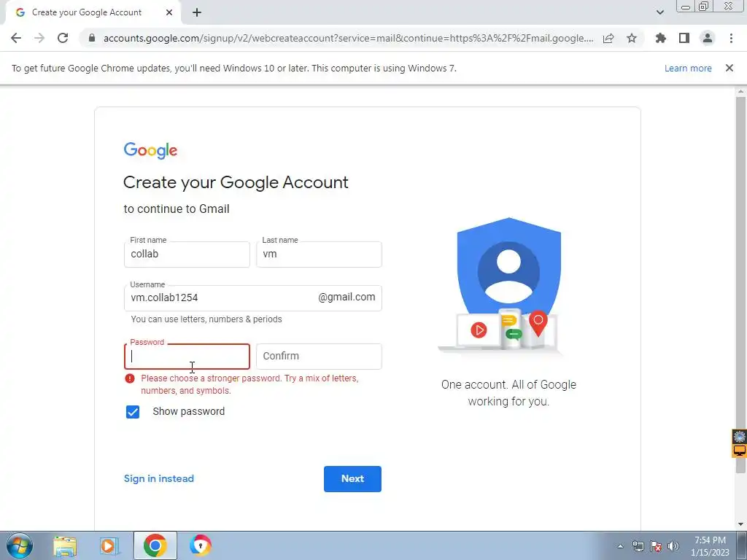Open the Action Center flag icon
This screenshot has width=747, height=560.
(656, 547)
